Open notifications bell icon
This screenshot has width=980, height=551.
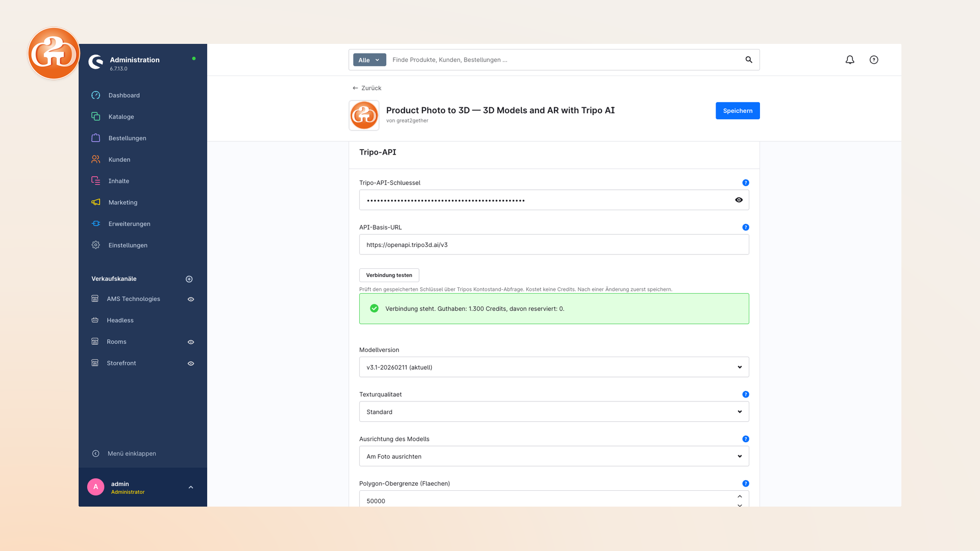[x=850, y=60]
